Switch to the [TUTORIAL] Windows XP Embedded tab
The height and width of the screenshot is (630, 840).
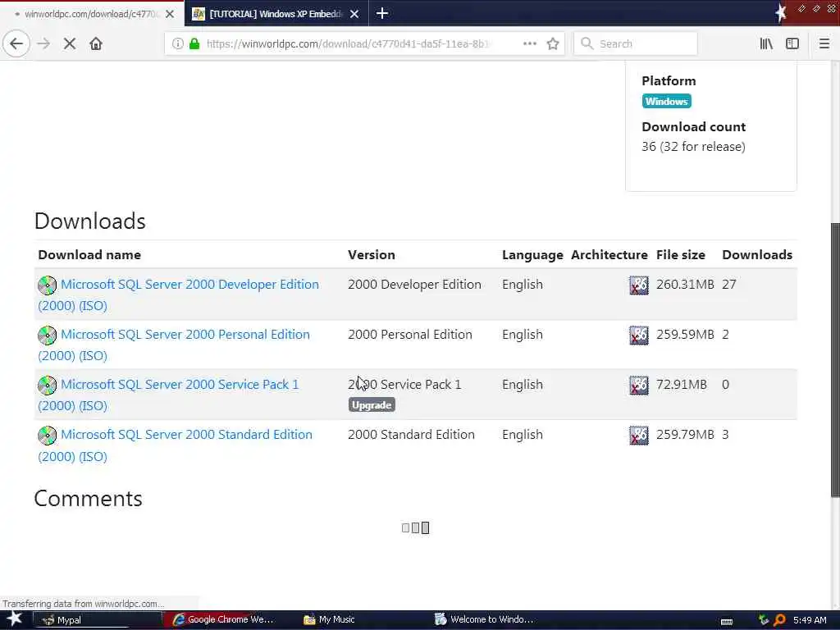(276, 14)
